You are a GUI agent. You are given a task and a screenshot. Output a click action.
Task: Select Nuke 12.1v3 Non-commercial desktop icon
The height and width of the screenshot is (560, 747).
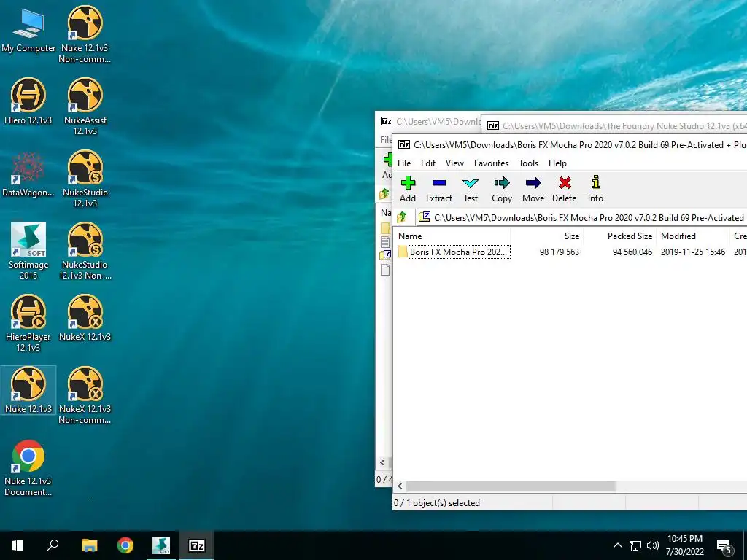pos(85,34)
